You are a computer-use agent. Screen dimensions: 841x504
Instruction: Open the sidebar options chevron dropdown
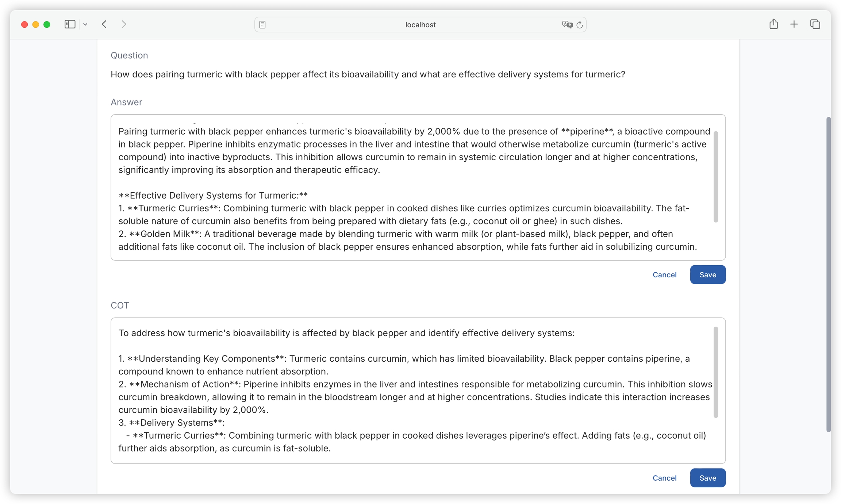[85, 24]
